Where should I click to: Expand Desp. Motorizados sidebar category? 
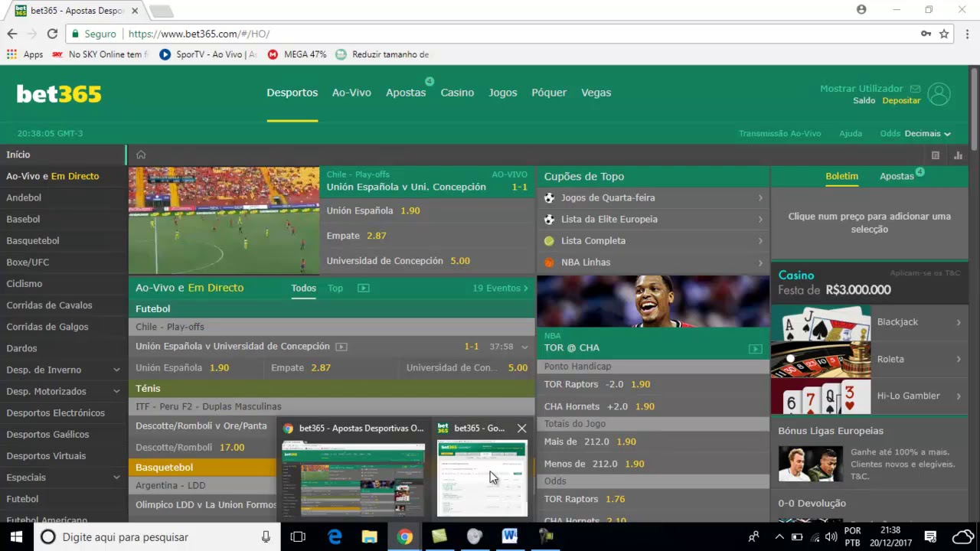(x=116, y=391)
